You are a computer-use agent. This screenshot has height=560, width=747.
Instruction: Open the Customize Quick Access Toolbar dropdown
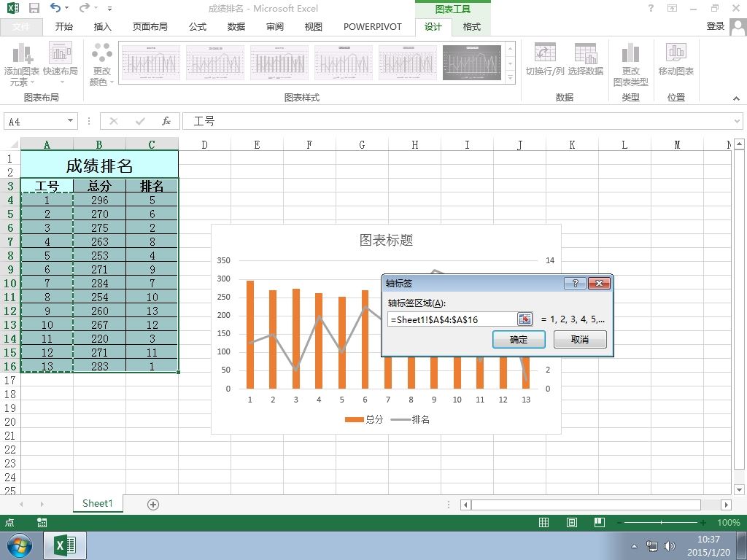[109, 8]
